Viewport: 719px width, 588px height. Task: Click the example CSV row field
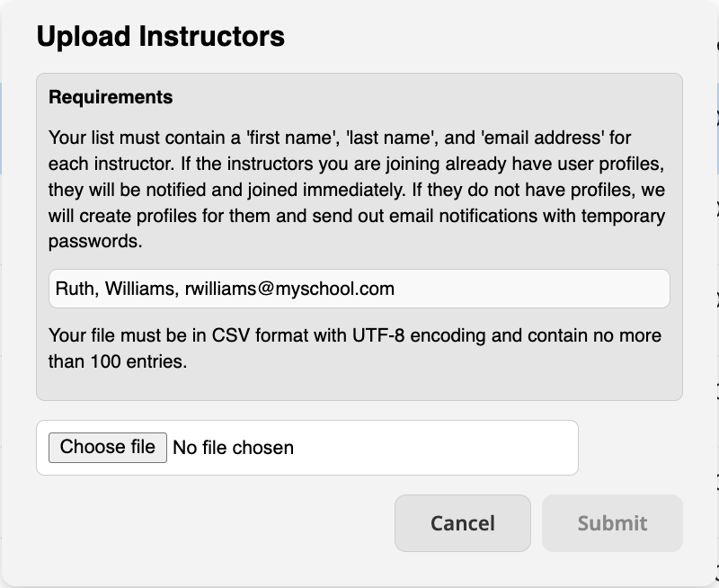coord(359,289)
